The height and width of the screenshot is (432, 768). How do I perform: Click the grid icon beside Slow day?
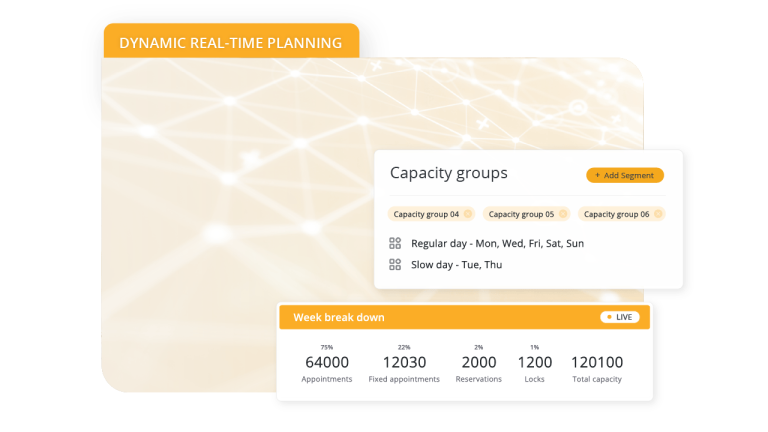(395, 265)
